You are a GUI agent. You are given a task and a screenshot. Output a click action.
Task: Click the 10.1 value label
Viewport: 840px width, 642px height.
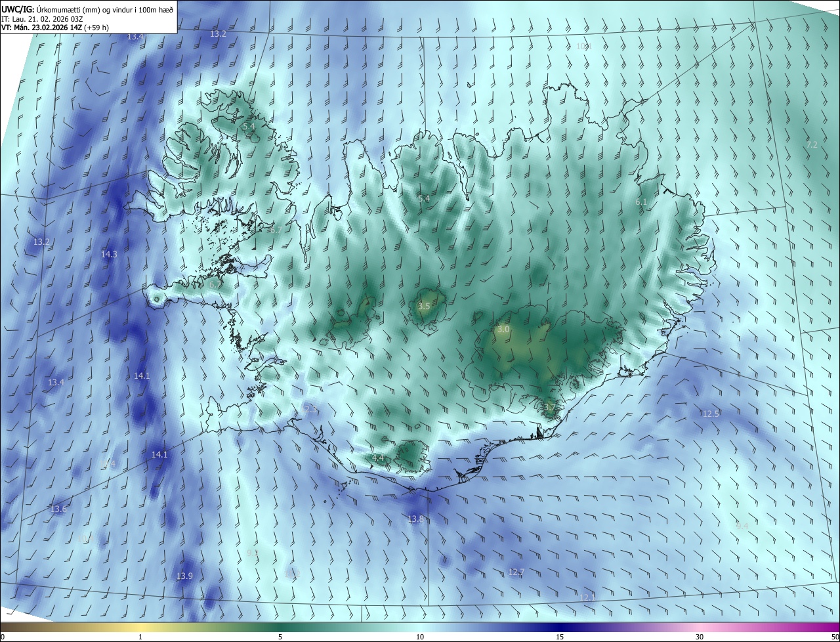pyautogui.click(x=583, y=46)
